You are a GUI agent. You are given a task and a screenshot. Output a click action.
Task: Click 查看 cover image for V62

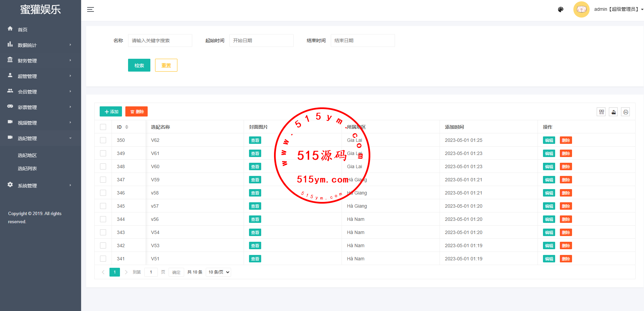point(255,140)
